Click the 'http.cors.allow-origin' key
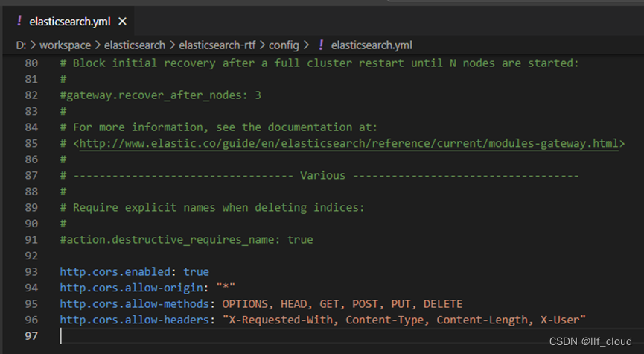Viewport: 644px width, 354px height. point(132,288)
